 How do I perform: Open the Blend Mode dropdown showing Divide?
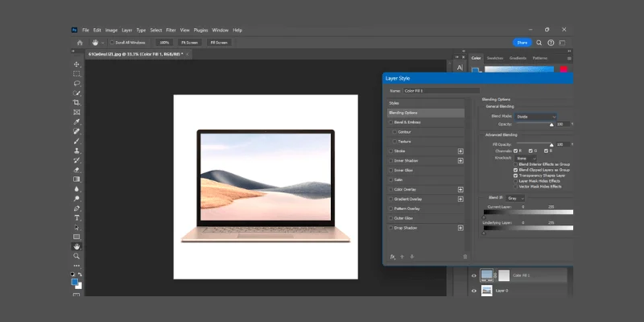tap(536, 117)
